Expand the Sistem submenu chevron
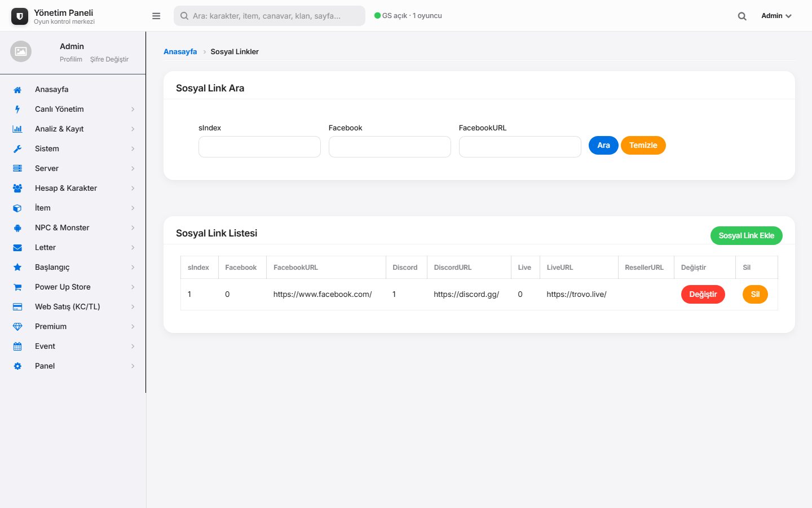The height and width of the screenshot is (508, 812). click(x=133, y=149)
